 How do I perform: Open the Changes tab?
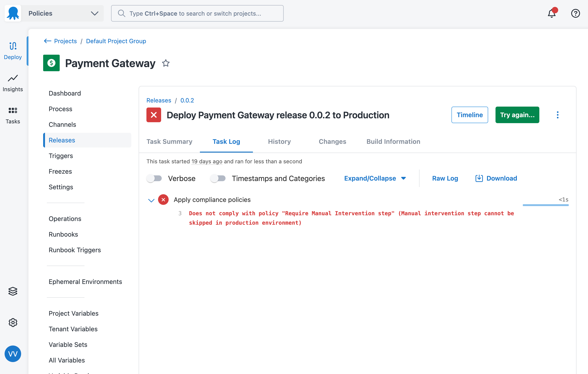(332, 142)
